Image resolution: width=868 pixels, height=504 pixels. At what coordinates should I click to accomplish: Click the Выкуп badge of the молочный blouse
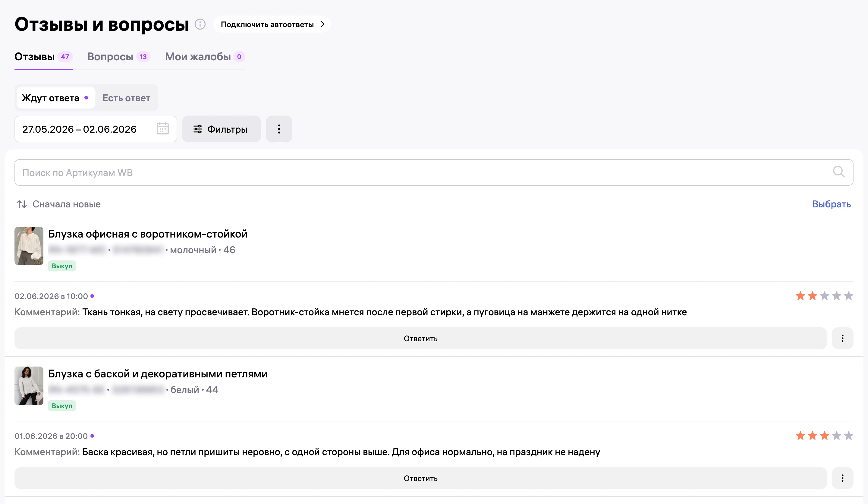coord(62,266)
